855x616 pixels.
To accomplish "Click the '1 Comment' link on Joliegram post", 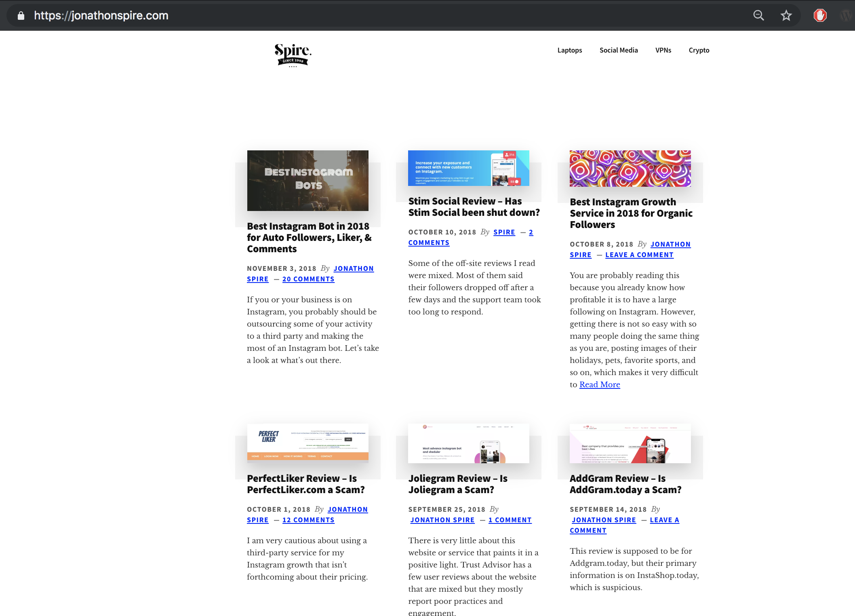I will [510, 520].
